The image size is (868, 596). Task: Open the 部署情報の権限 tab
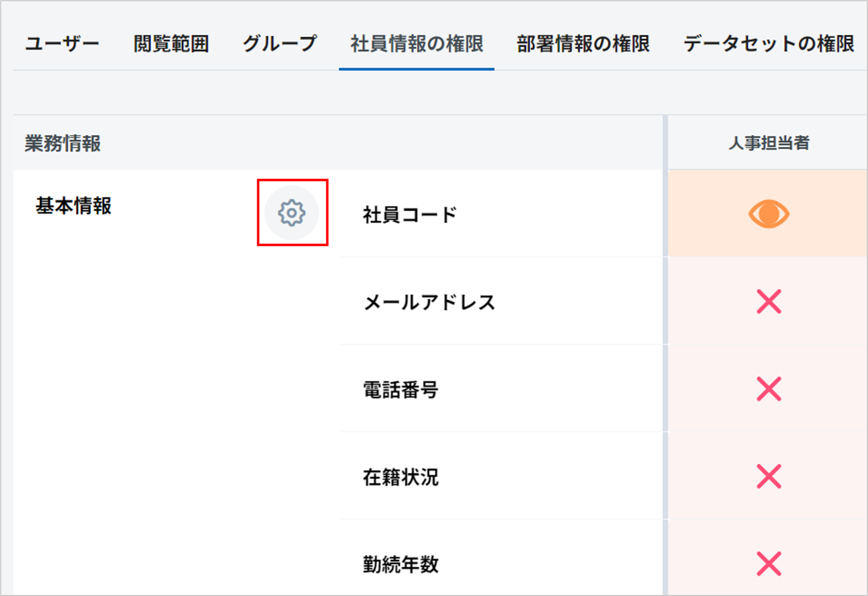(x=583, y=44)
